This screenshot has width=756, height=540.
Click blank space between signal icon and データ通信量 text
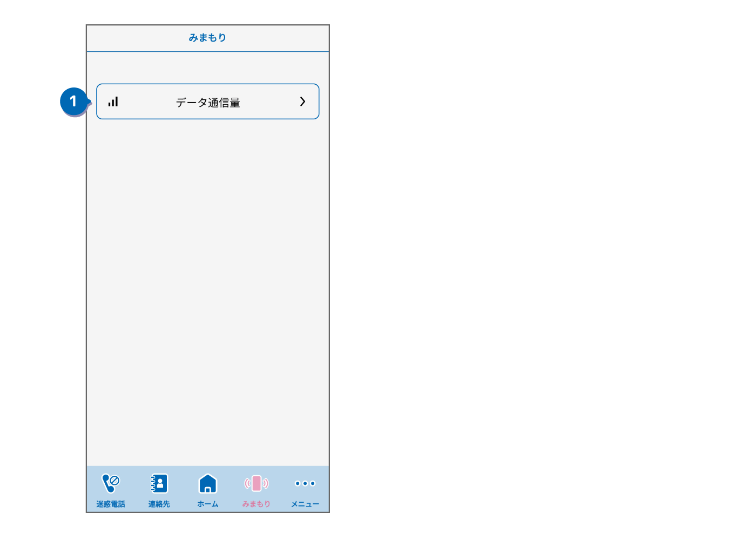click(146, 102)
